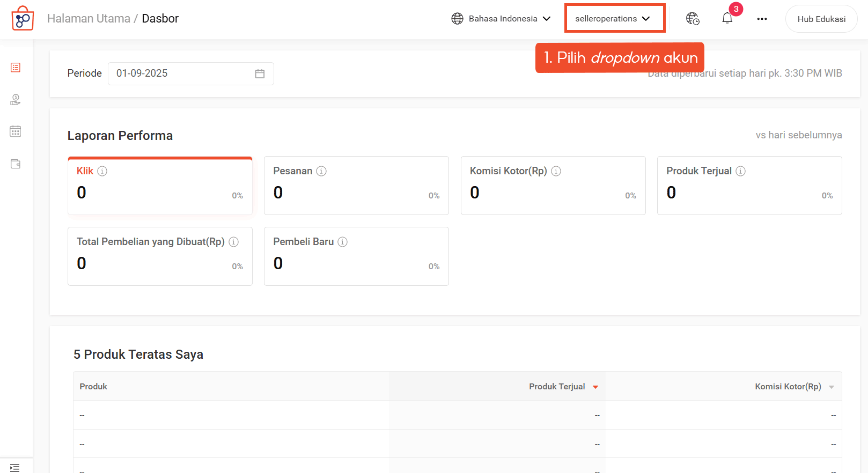Open the three-dot more options menu
The width and height of the screenshot is (868, 473).
tap(762, 19)
